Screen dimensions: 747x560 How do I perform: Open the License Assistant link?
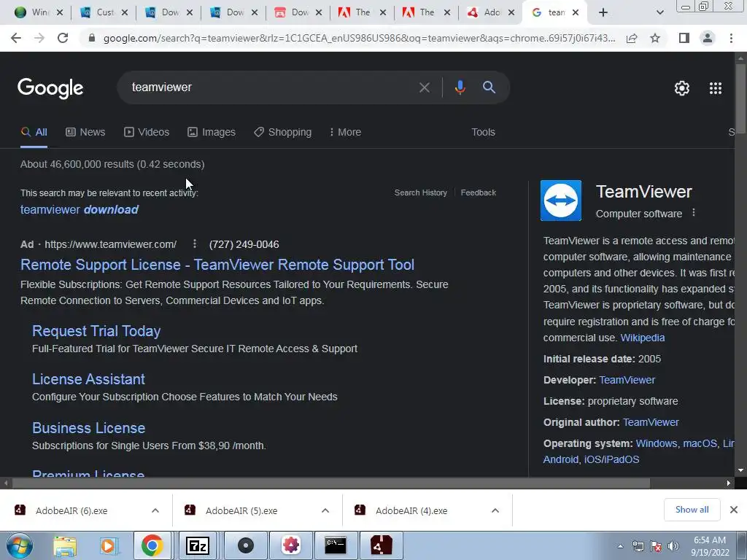[x=88, y=379]
